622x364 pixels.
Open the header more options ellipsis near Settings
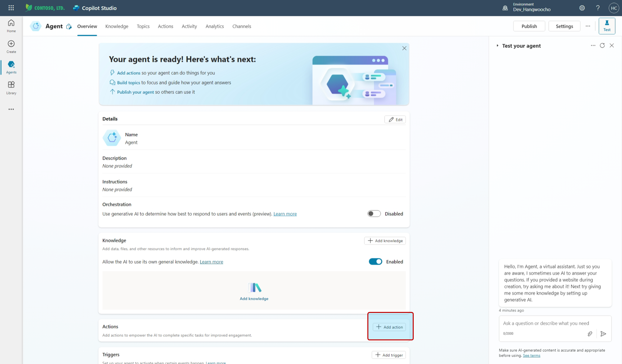coord(588,26)
